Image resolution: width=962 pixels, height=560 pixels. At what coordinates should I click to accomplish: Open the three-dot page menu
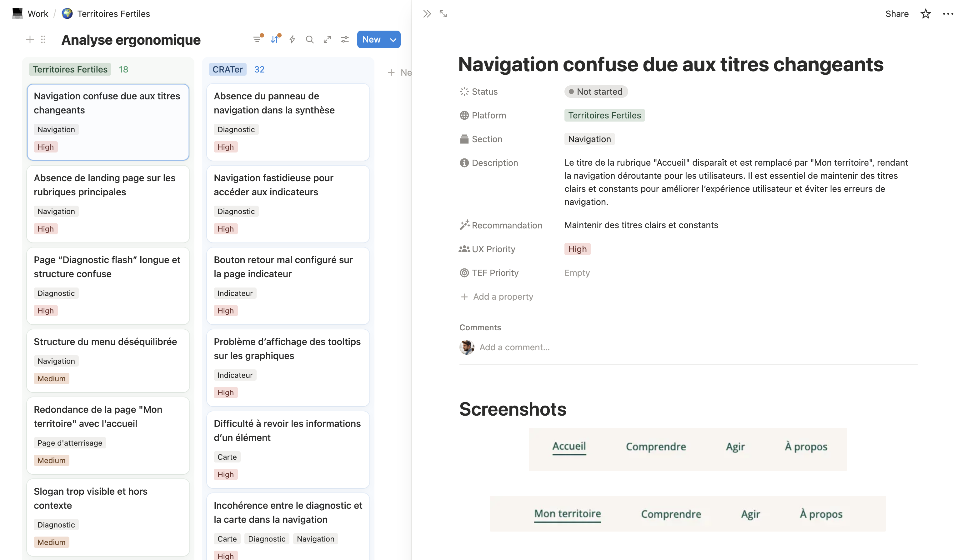(948, 14)
